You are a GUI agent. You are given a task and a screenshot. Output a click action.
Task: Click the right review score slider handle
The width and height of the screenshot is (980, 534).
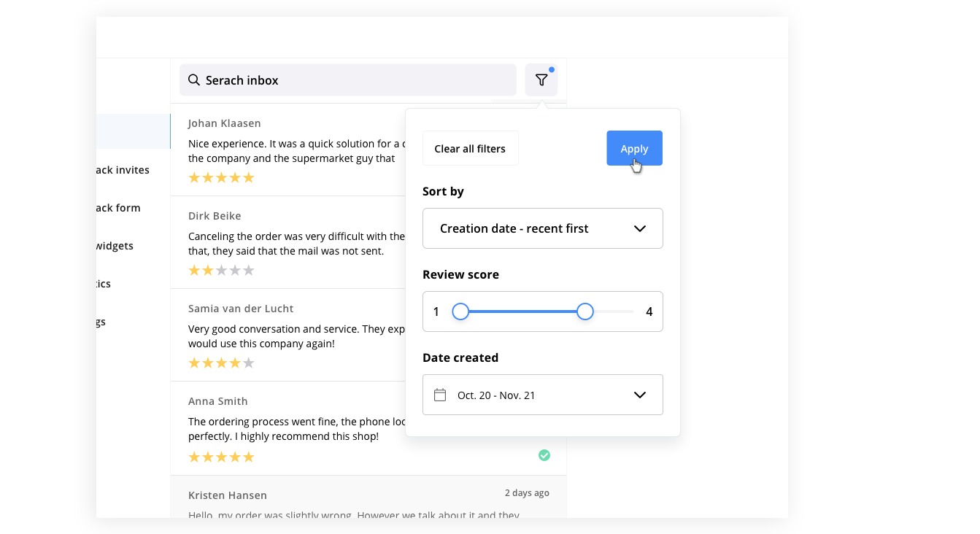585,312
